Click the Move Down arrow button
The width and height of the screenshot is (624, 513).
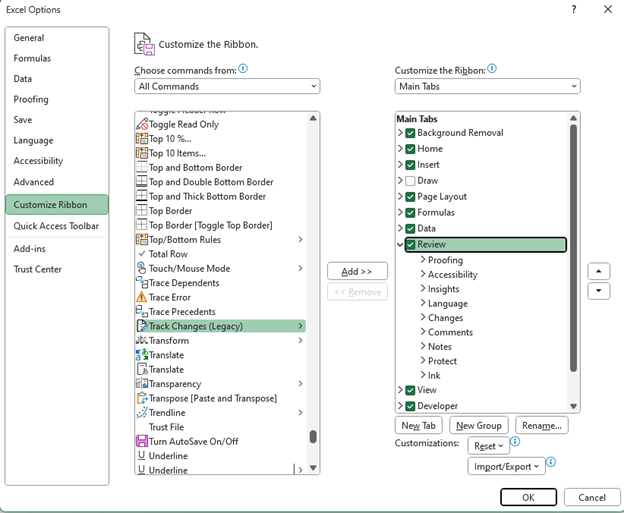click(599, 291)
